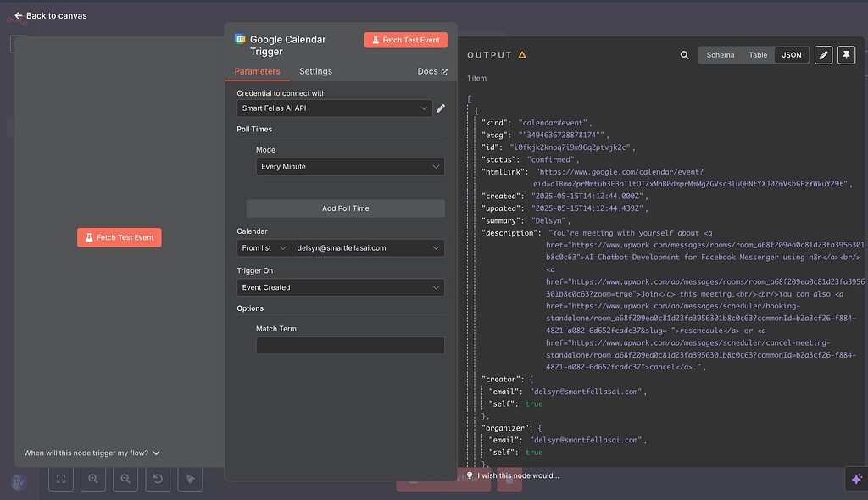This screenshot has width=868, height=500.
Task: Click the output warning triangle icon
Action: click(522, 55)
